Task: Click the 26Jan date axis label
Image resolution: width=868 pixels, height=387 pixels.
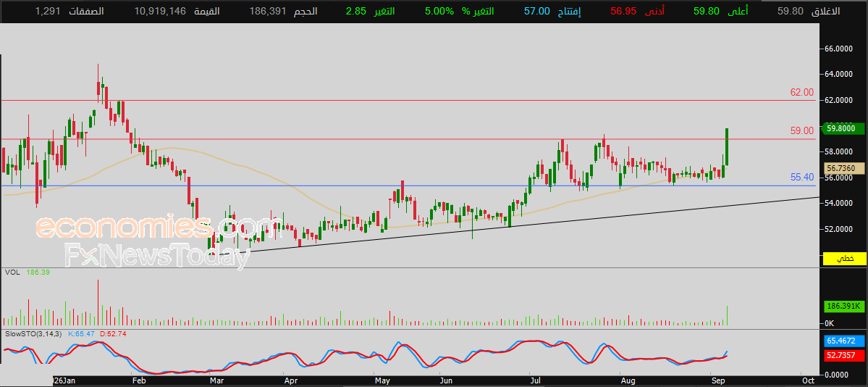Action: (x=64, y=381)
